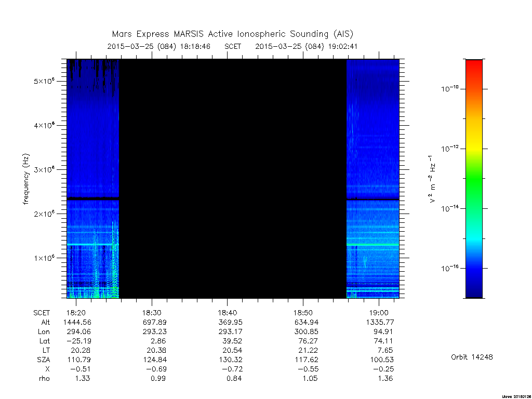Click the 5×10⁶ frequency axis label
532x399 pixels.
point(44,81)
